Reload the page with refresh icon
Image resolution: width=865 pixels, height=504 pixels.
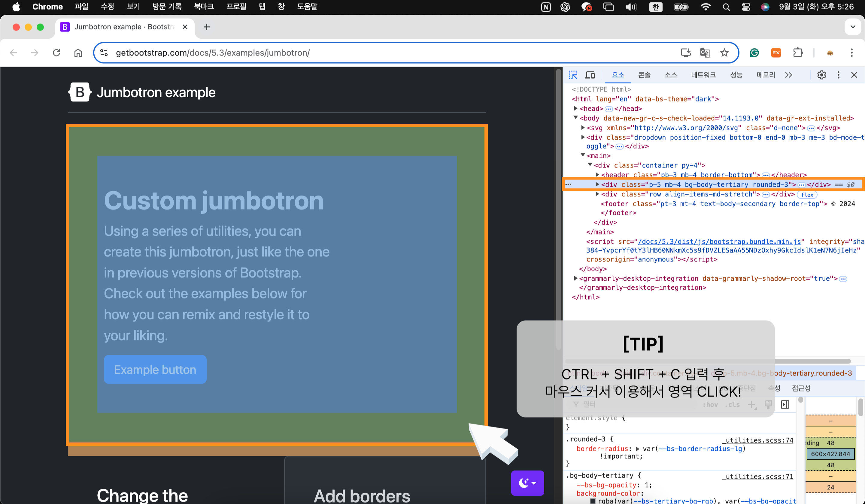click(x=57, y=53)
